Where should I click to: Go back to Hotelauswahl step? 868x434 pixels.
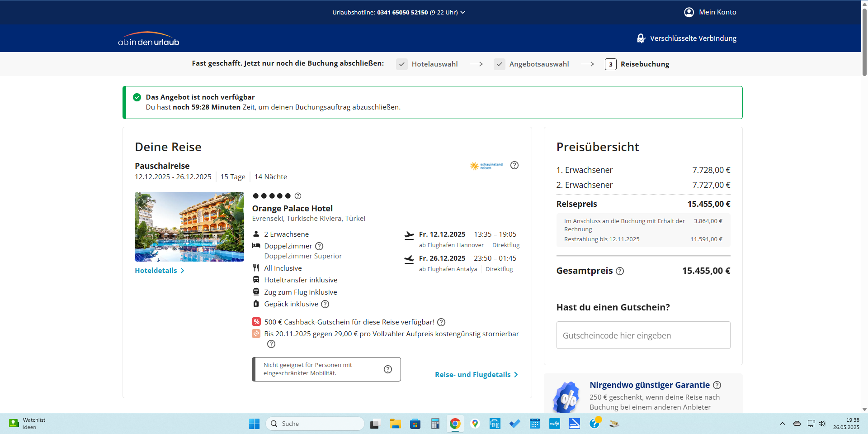pyautogui.click(x=434, y=64)
